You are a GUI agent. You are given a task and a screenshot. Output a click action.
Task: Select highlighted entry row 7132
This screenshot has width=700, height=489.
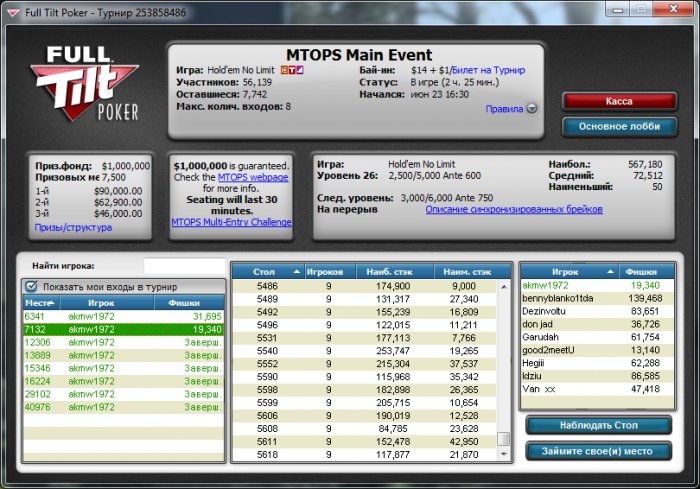123,329
